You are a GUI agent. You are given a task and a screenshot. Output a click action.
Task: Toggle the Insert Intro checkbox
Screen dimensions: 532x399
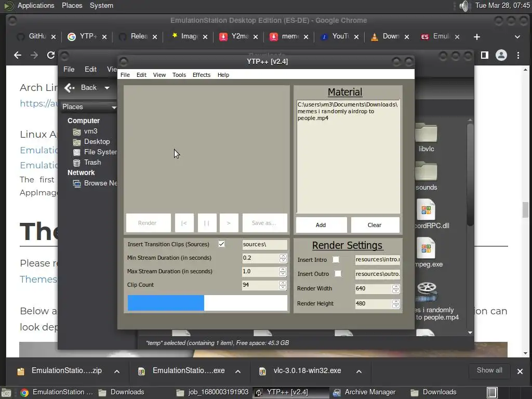[x=336, y=260]
